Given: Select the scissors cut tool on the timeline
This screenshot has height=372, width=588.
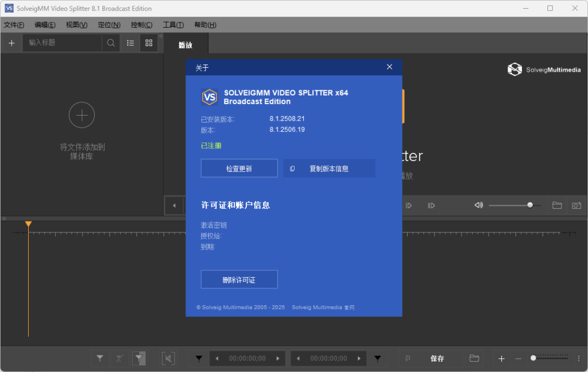Looking at the screenshot, I should 119,358.
